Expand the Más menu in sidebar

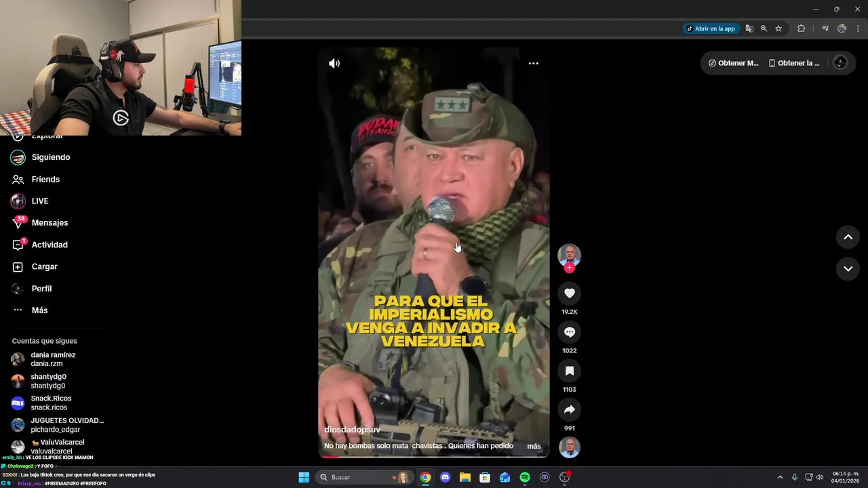tap(39, 310)
